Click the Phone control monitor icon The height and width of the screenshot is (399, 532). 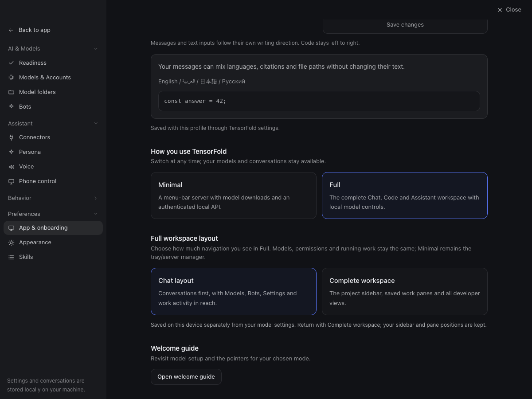click(11, 181)
